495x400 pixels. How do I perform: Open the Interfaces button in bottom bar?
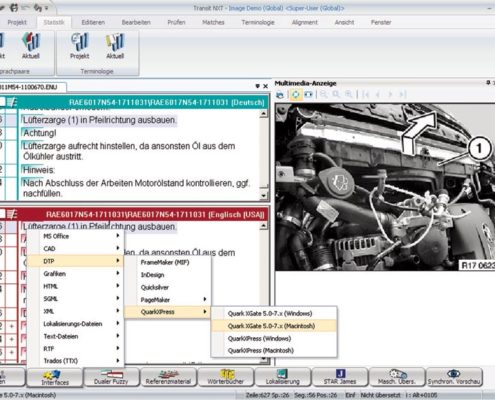55,377
